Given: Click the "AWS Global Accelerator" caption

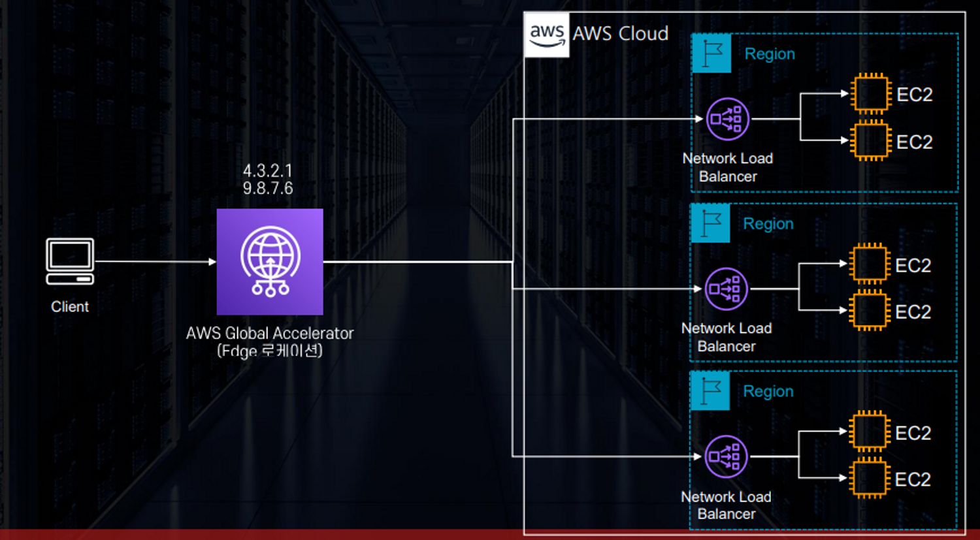Looking at the screenshot, I should click(270, 333).
